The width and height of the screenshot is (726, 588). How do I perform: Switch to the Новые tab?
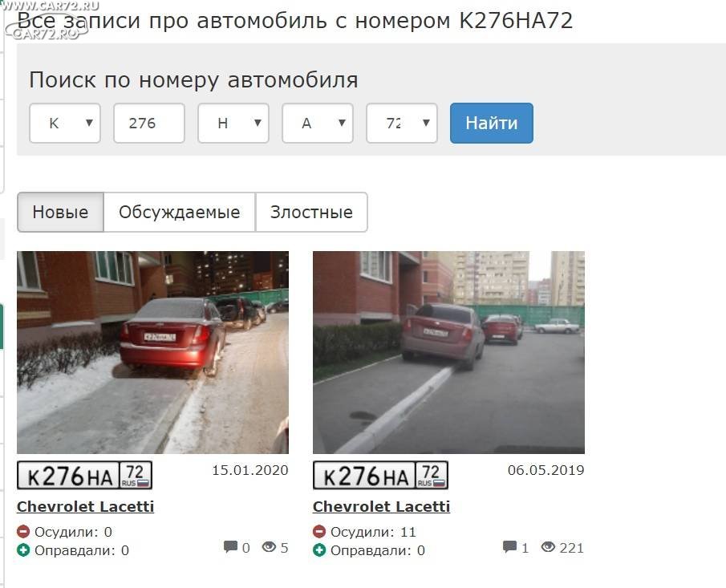(x=61, y=212)
